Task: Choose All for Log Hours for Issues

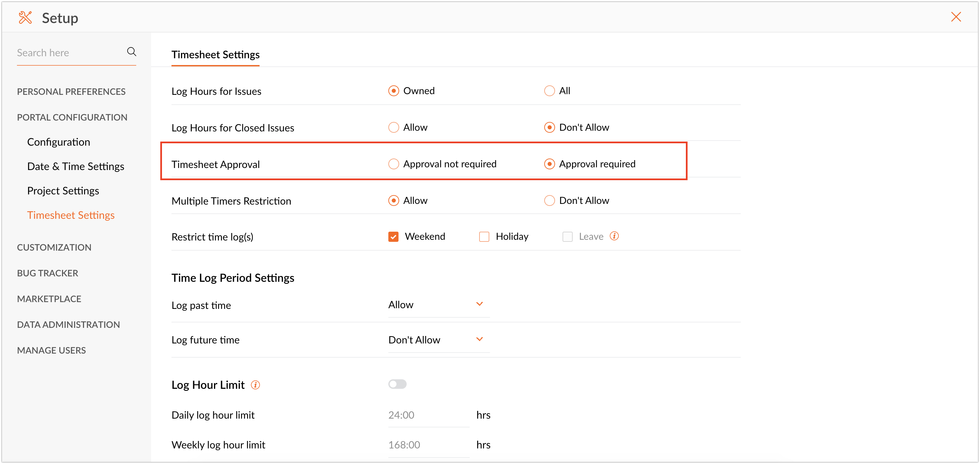Action: 549,91
